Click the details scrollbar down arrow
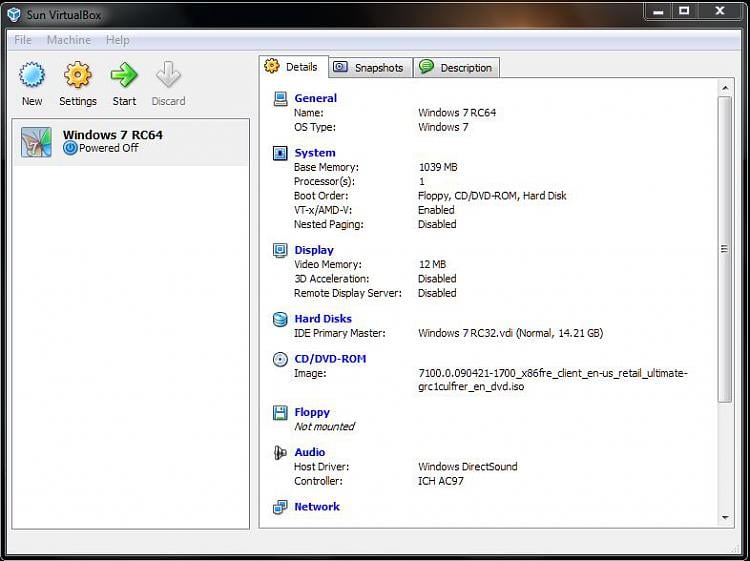The width and height of the screenshot is (750, 561). coord(725,517)
